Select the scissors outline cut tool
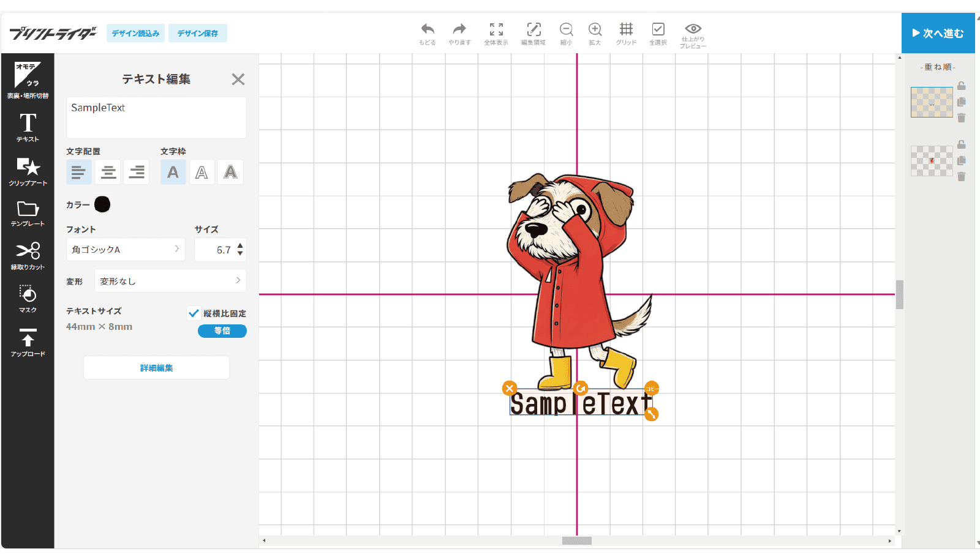 click(x=28, y=255)
